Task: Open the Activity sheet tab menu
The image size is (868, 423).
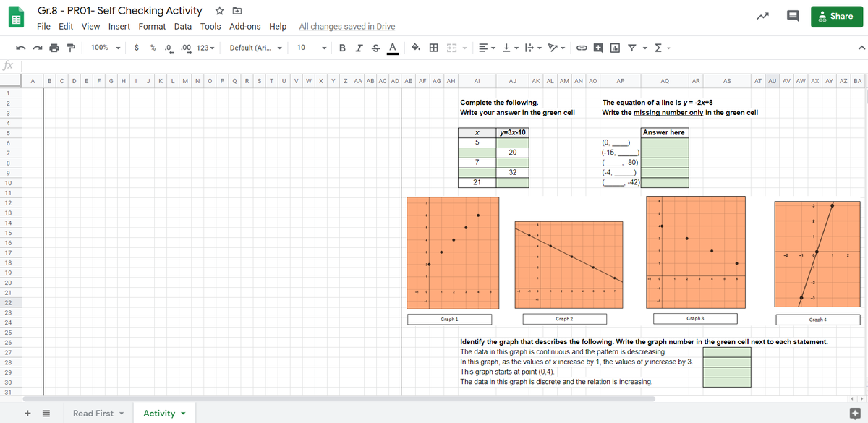Action: tap(182, 413)
